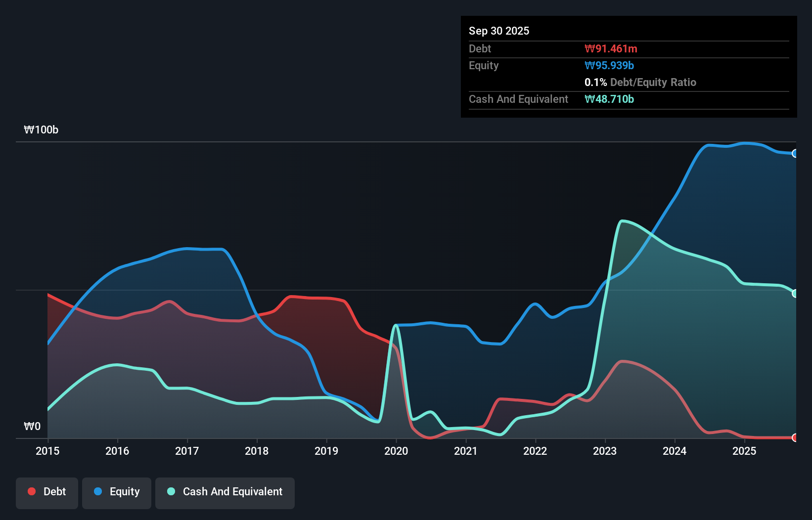Screen dimensions: 812x520
Task: Click the ₩100b gridline label
Action: [x=41, y=130]
